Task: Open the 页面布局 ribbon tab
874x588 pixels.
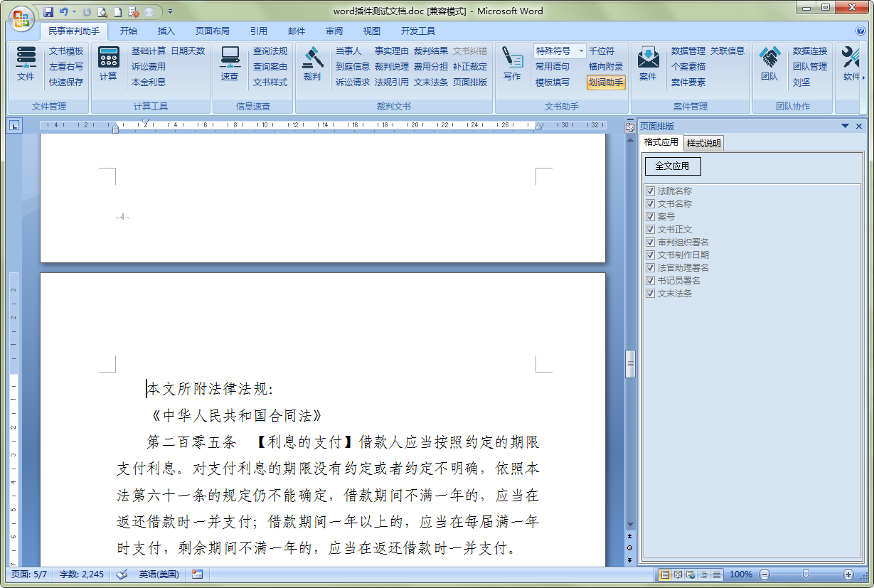Action: tap(213, 31)
